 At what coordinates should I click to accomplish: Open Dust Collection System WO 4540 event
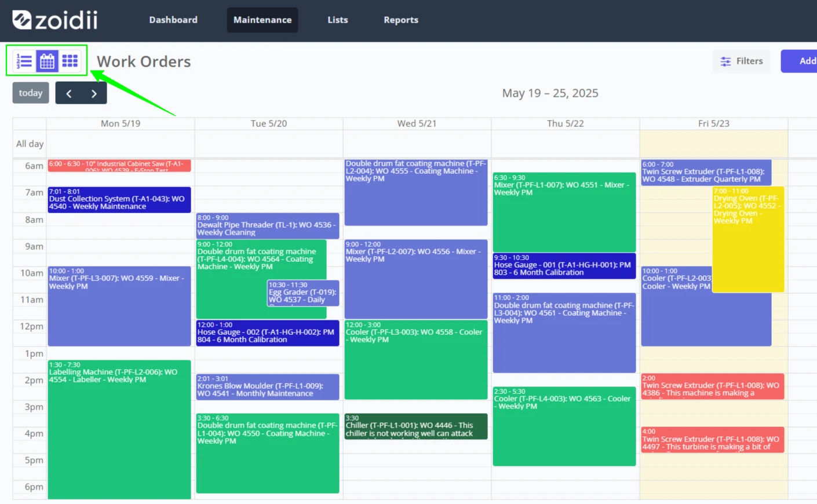(x=119, y=199)
